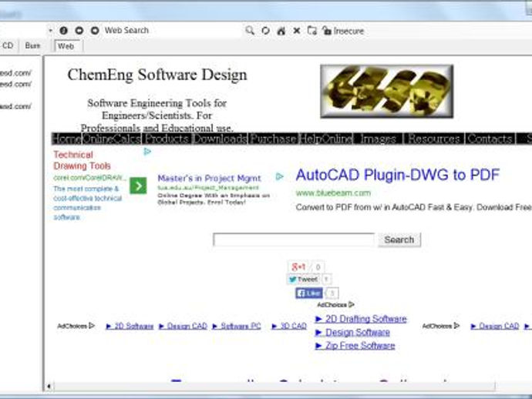Click the corel.com/CorelDRAW green URL text
The width and height of the screenshot is (532, 399).
pyautogui.click(x=89, y=178)
